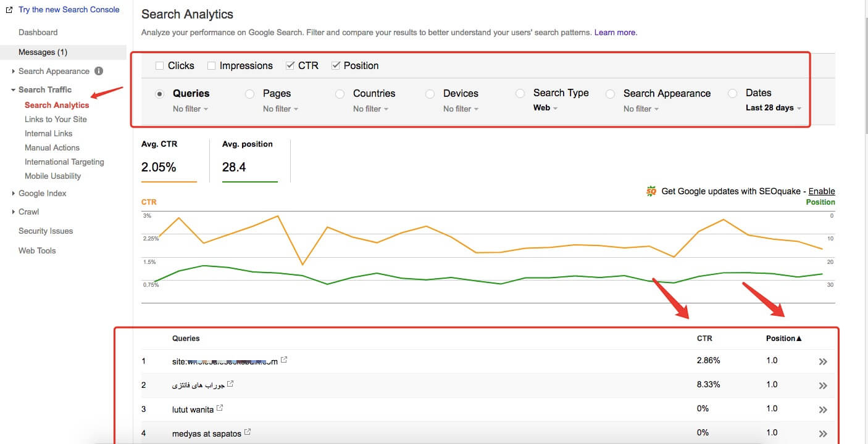Click the 'Learn more' link

(x=616, y=32)
